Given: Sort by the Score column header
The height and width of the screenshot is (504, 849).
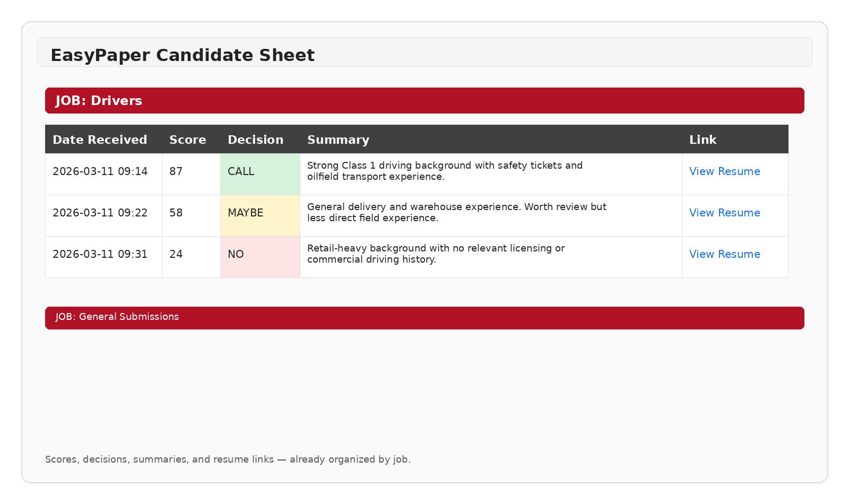Looking at the screenshot, I should pyautogui.click(x=188, y=140).
